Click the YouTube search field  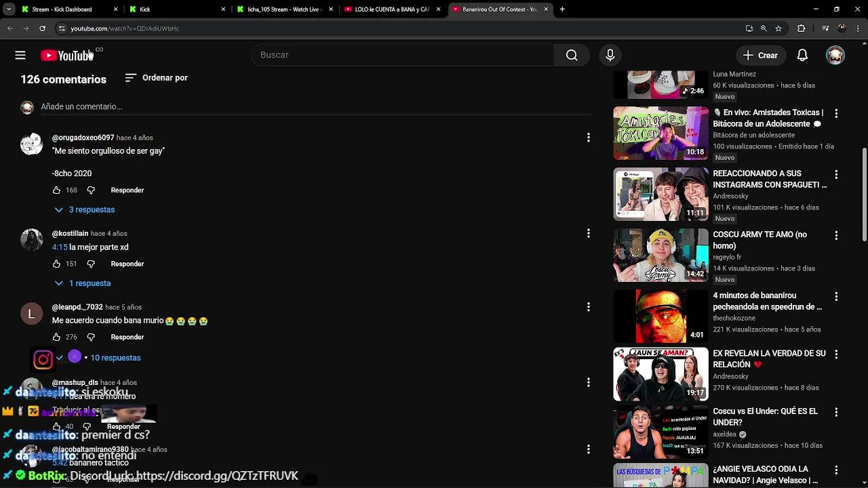[403, 55]
